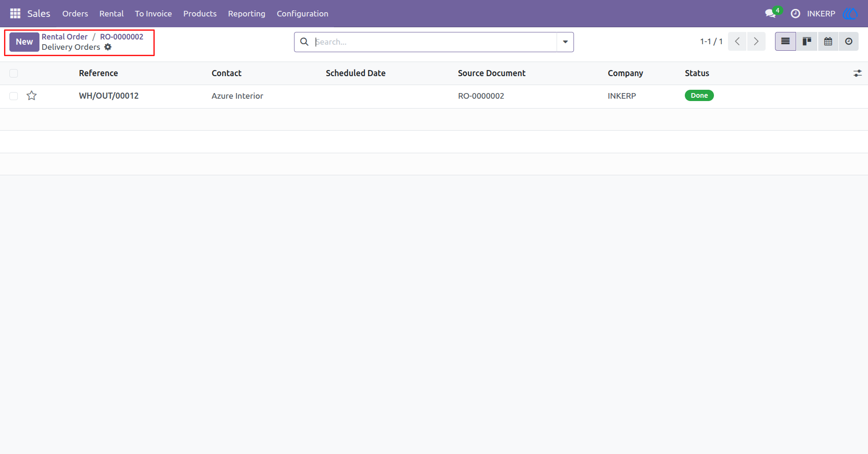Star the WH/OUT/00012 record
The image size is (868, 454).
(x=31, y=96)
